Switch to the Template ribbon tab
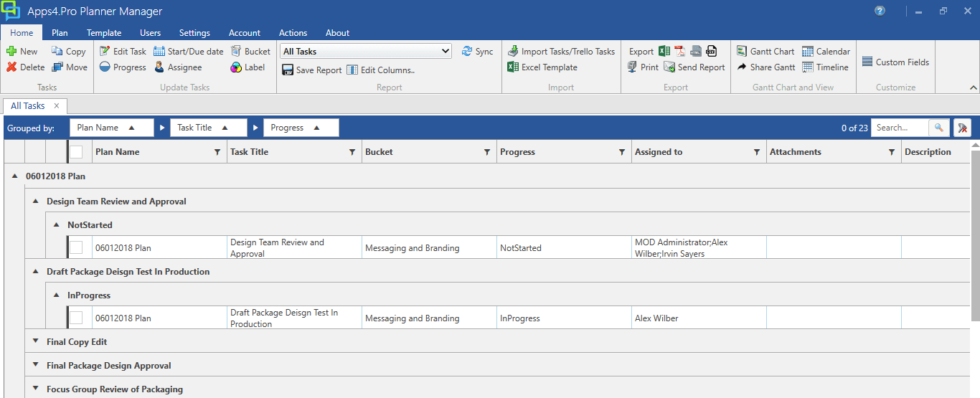The height and width of the screenshot is (398, 980). (x=104, y=33)
